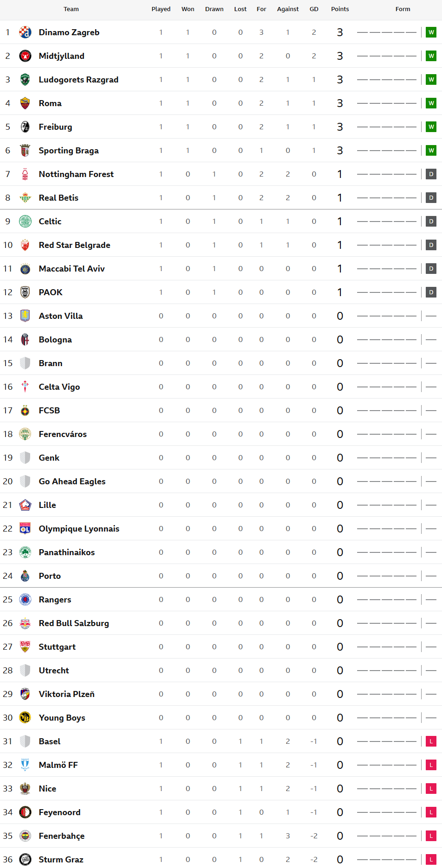This screenshot has height=868, width=442.
Task: Click the Dinamo Zagreb club crest
Action: (25, 32)
